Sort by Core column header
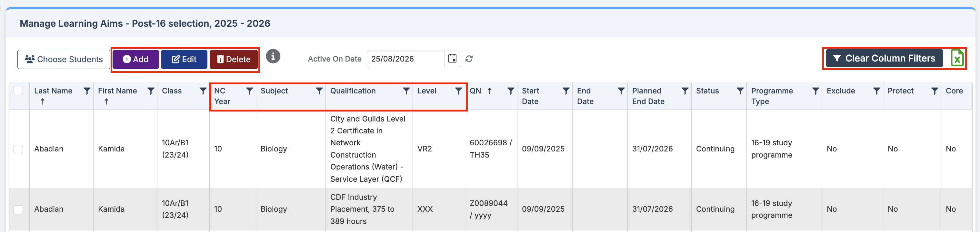 [954, 91]
